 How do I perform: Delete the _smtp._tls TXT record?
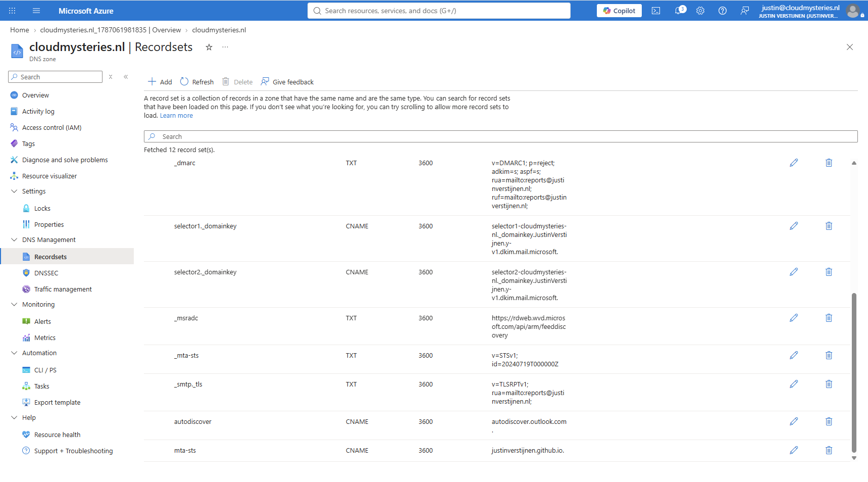click(829, 384)
